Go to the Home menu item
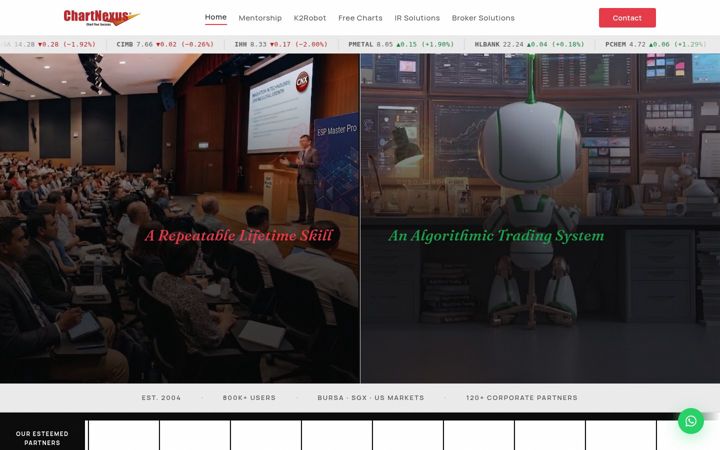 (216, 17)
